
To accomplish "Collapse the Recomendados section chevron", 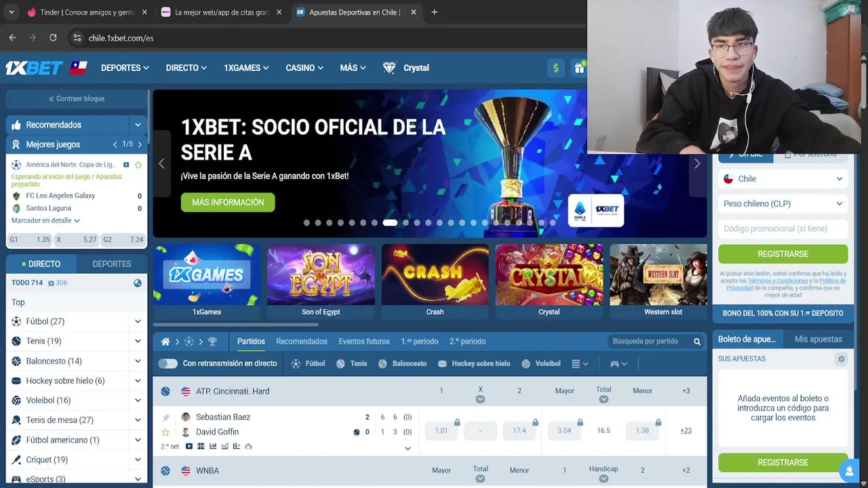I will tap(138, 125).
